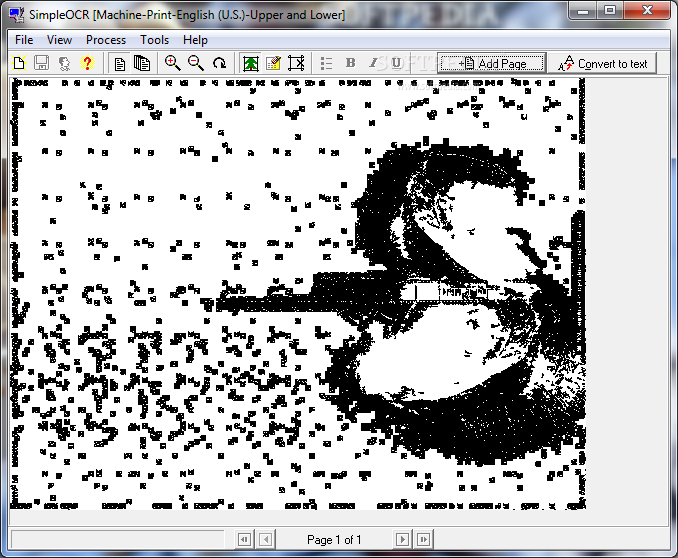
Task: Open the File menu
Action: (24, 40)
